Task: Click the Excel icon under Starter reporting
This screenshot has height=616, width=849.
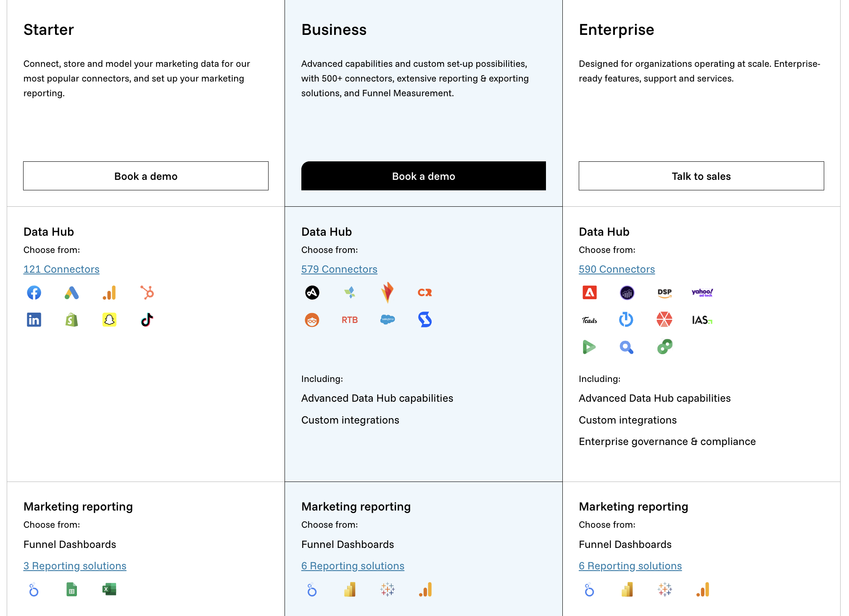Action: 109,590
